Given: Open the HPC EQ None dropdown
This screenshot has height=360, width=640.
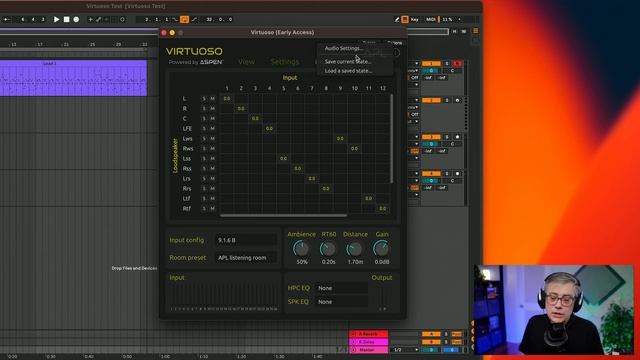Looking at the screenshot, I should [x=342, y=288].
